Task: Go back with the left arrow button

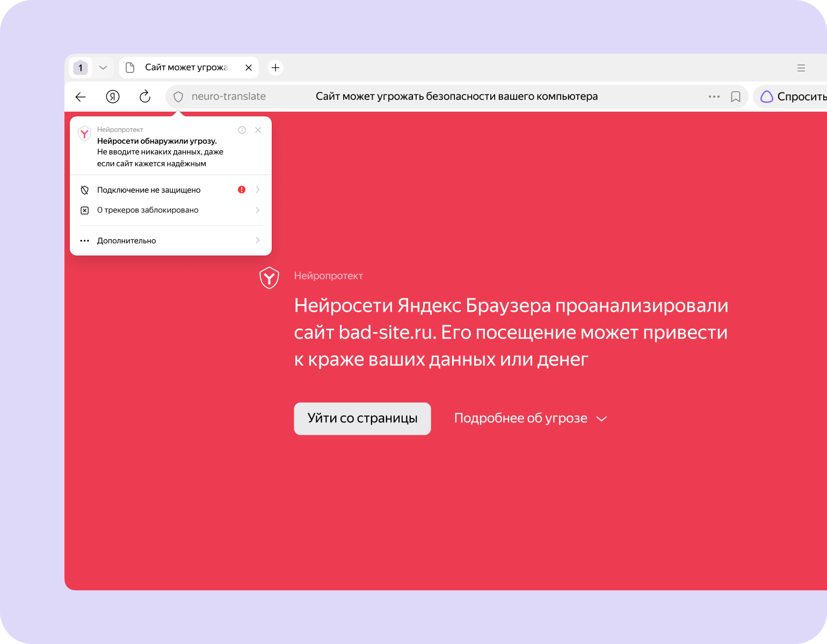Action: coord(81,97)
